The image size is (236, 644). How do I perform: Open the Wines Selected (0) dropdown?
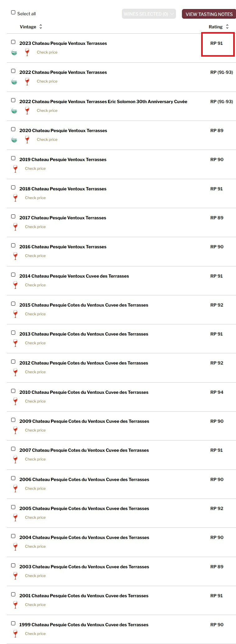coord(149,14)
